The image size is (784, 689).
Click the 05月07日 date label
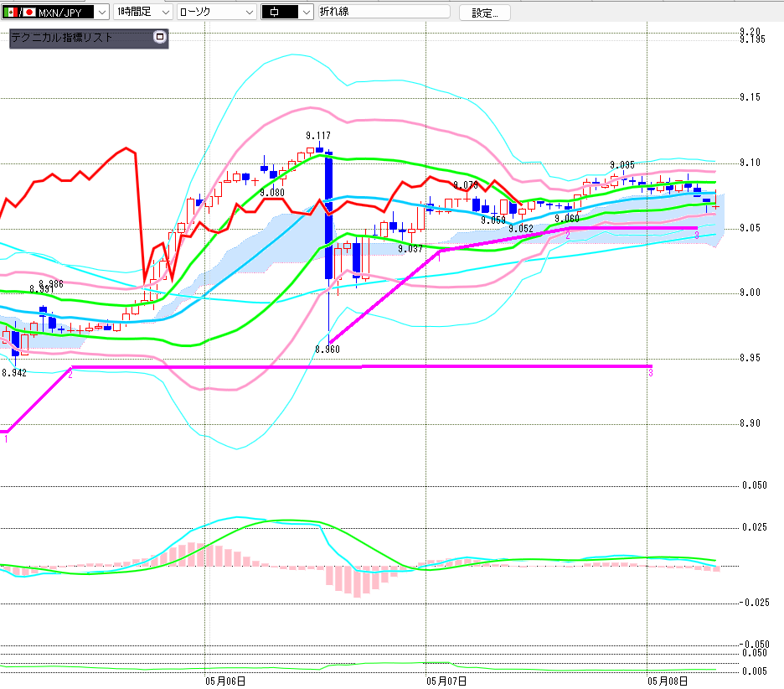point(446,681)
